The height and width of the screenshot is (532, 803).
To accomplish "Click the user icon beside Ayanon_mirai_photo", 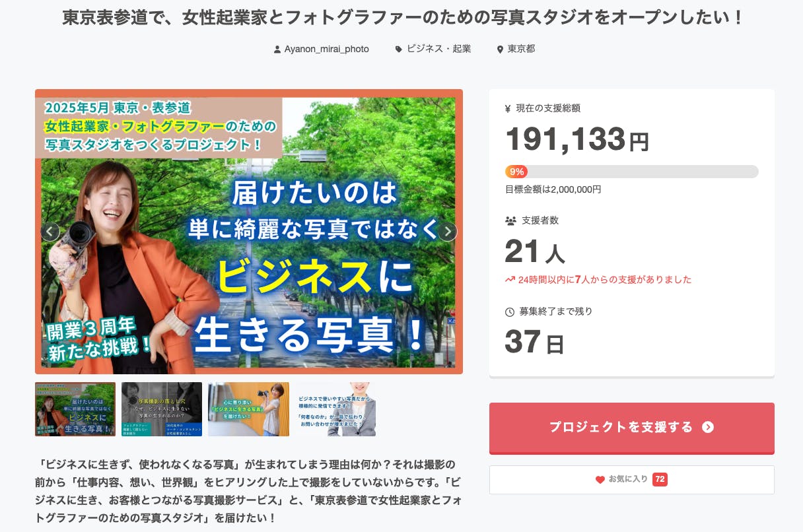I will pos(277,50).
